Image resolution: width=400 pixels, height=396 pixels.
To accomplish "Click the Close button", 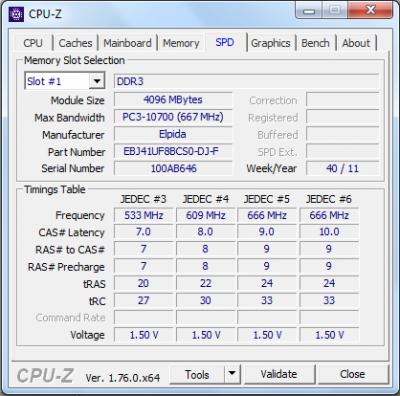I will [x=353, y=374].
